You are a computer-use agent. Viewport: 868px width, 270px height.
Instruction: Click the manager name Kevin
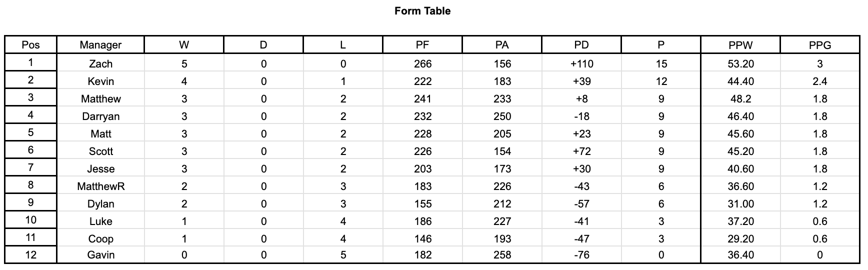coord(100,81)
